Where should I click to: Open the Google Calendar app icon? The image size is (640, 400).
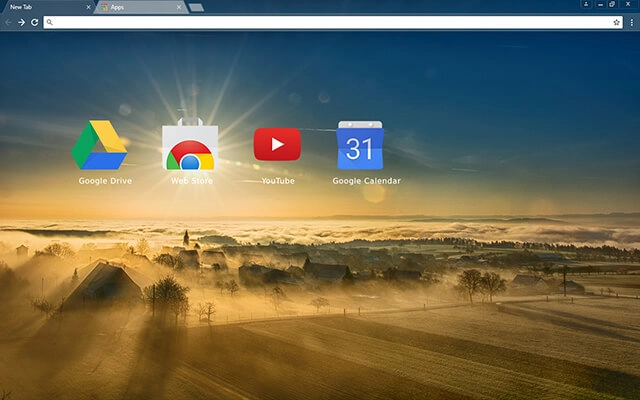pos(360,145)
